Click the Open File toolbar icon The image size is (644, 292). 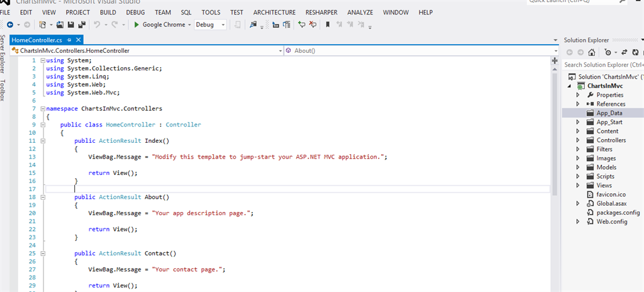click(60, 25)
